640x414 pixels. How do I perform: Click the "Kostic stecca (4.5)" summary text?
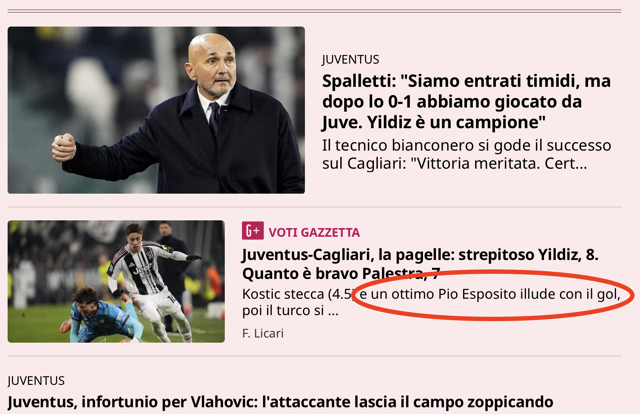(299, 294)
